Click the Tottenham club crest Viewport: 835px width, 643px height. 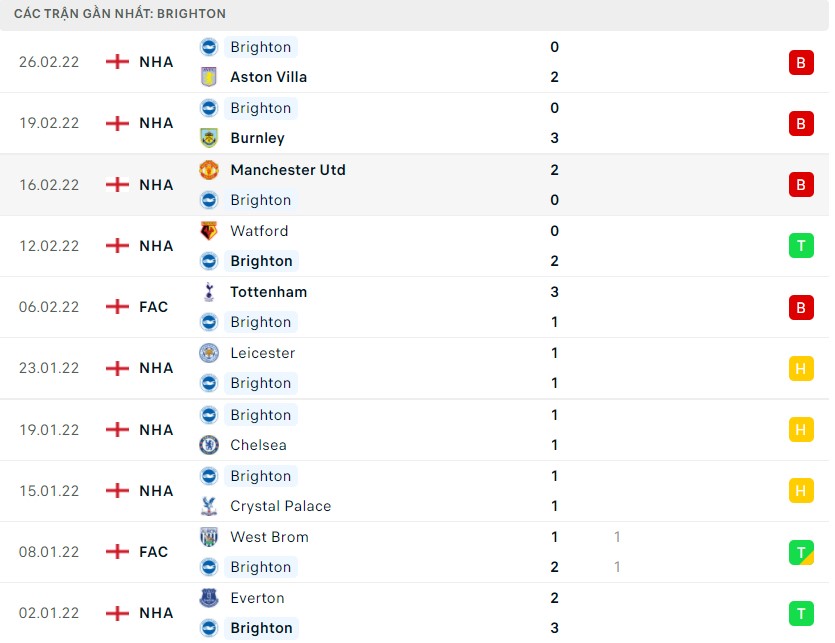coord(209,292)
